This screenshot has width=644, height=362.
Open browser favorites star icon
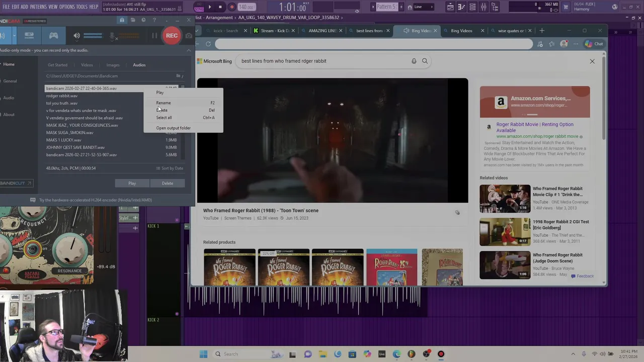click(x=552, y=44)
